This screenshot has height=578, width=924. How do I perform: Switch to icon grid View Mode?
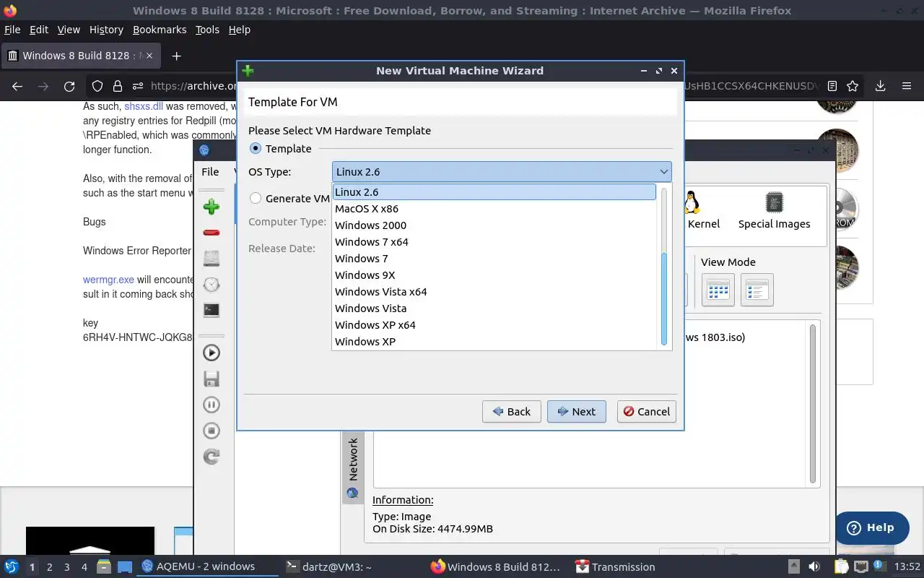[718, 290]
